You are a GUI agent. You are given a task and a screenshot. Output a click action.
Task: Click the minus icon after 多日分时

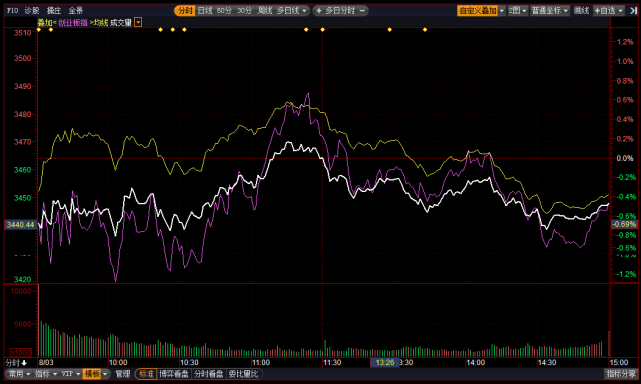[362, 11]
